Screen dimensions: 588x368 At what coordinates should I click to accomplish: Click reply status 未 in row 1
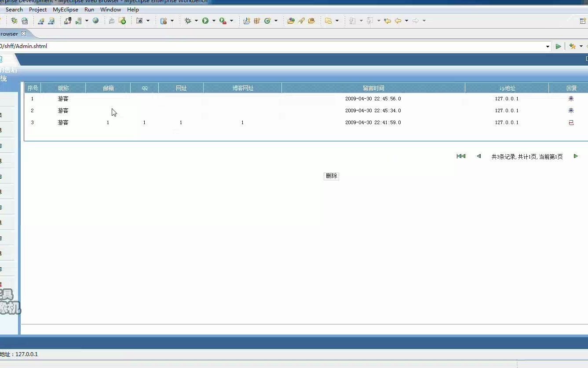[571, 99]
